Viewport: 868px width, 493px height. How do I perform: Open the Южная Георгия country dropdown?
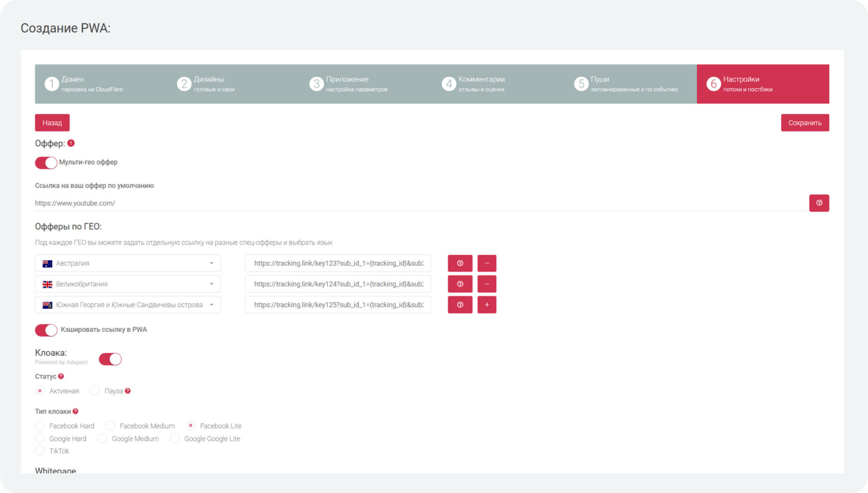[x=128, y=305]
